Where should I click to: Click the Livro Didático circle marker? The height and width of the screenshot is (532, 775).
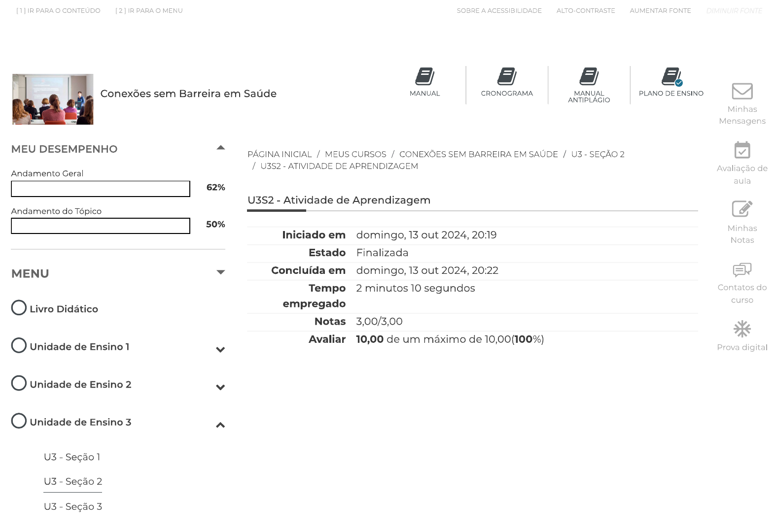coord(19,308)
